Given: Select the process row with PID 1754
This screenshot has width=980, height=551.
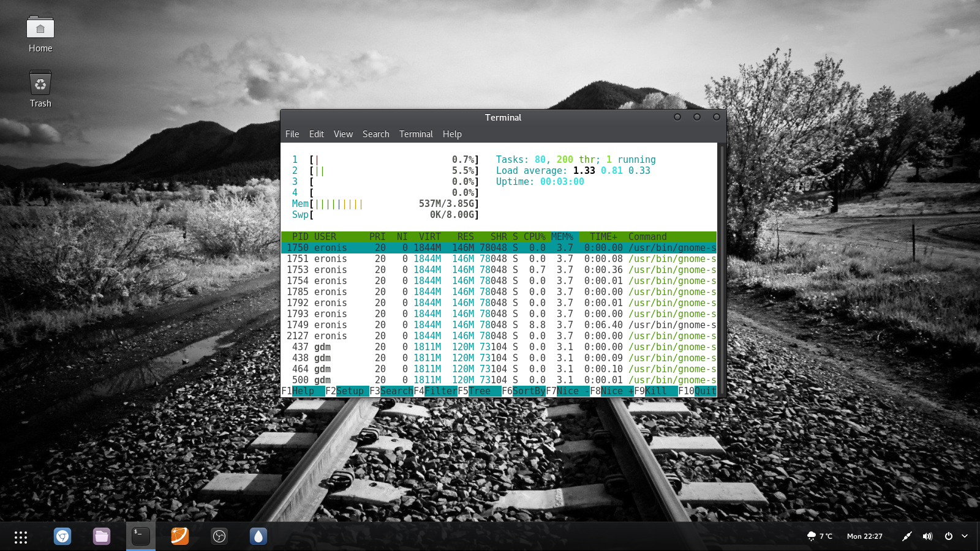Looking at the screenshot, I should point(499,281).
